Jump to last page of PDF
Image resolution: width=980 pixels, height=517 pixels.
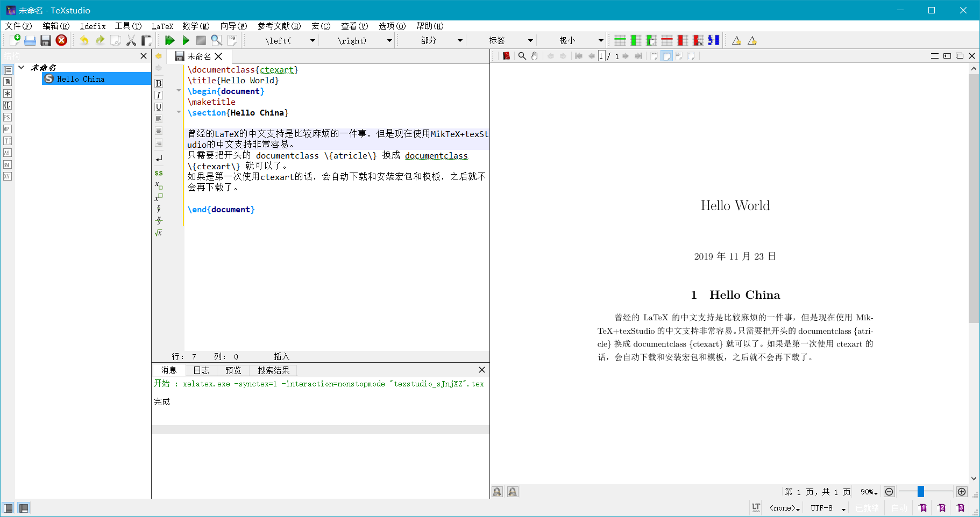coord(639,55)
